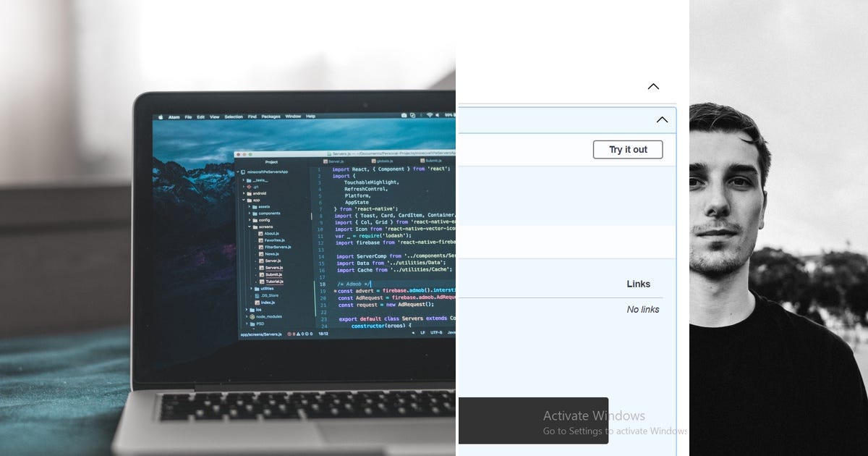
Task: Open the Help menu in Atom
Action: [x=310, y=117]
